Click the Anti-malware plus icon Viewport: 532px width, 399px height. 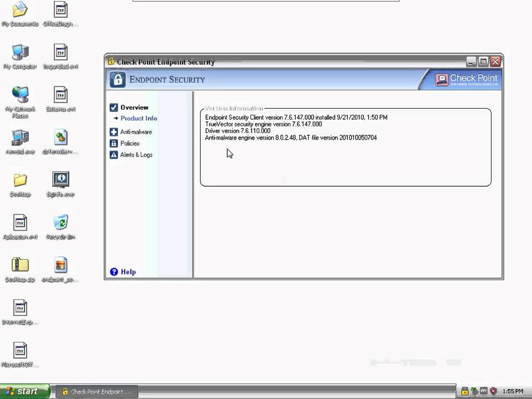tap(114, 132)
